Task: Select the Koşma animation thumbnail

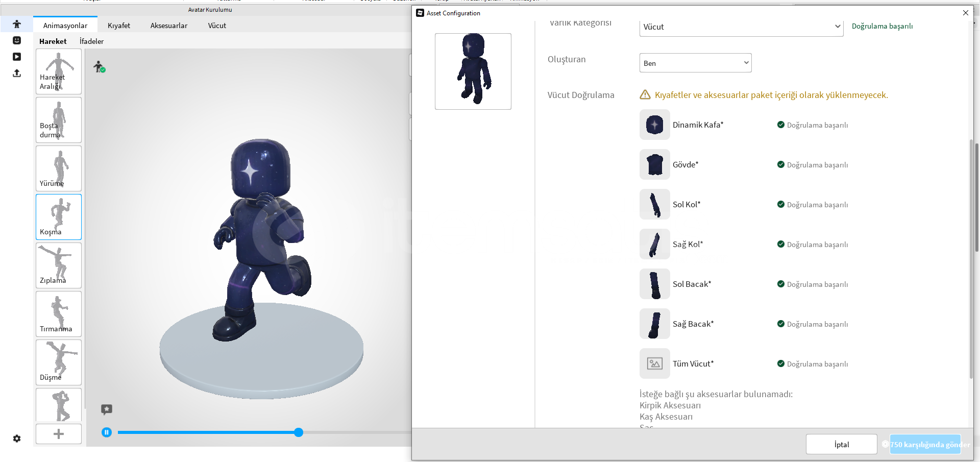Action: click(59, 217)
